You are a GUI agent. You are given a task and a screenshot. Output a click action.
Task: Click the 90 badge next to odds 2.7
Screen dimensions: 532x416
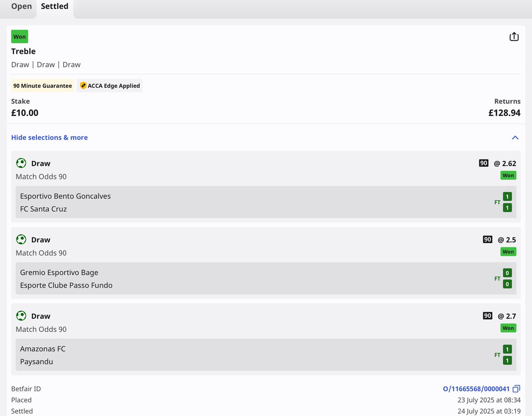(488, 315)
